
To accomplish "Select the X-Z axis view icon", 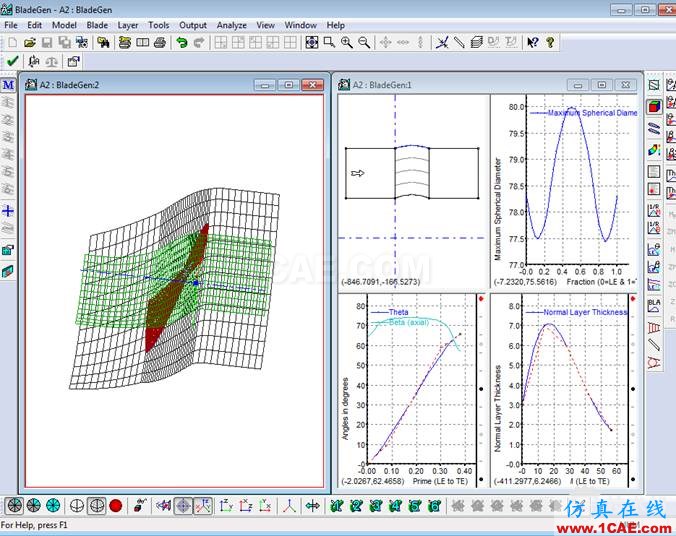I will point(245,505).
